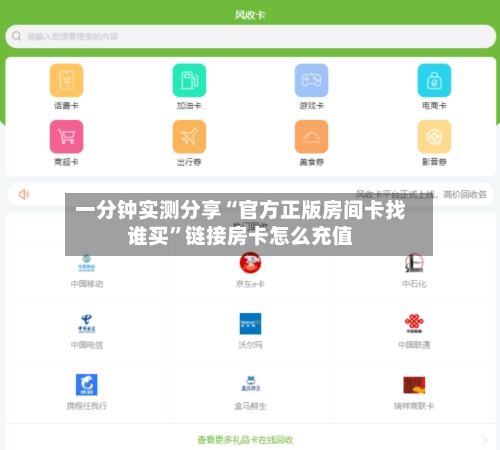Viewport: 500px width, 450px height.
Task: Click the 中石化 label text
Action: [414, 284]
